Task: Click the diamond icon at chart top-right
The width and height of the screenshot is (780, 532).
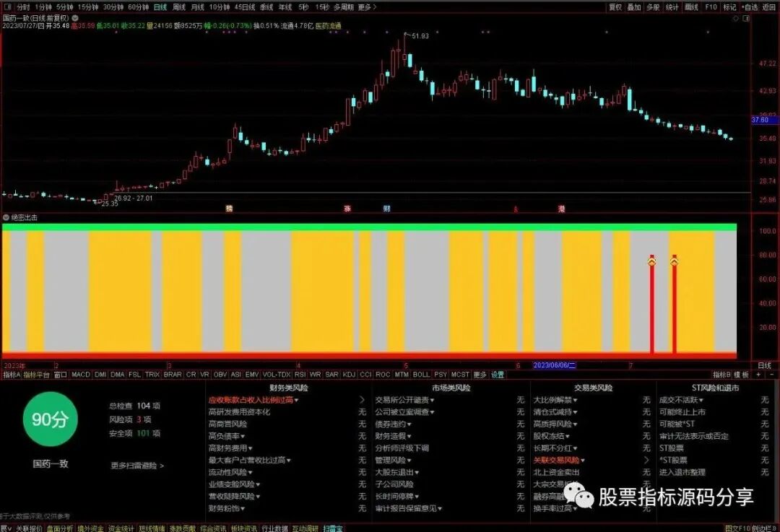Action: tap(736, 18)
